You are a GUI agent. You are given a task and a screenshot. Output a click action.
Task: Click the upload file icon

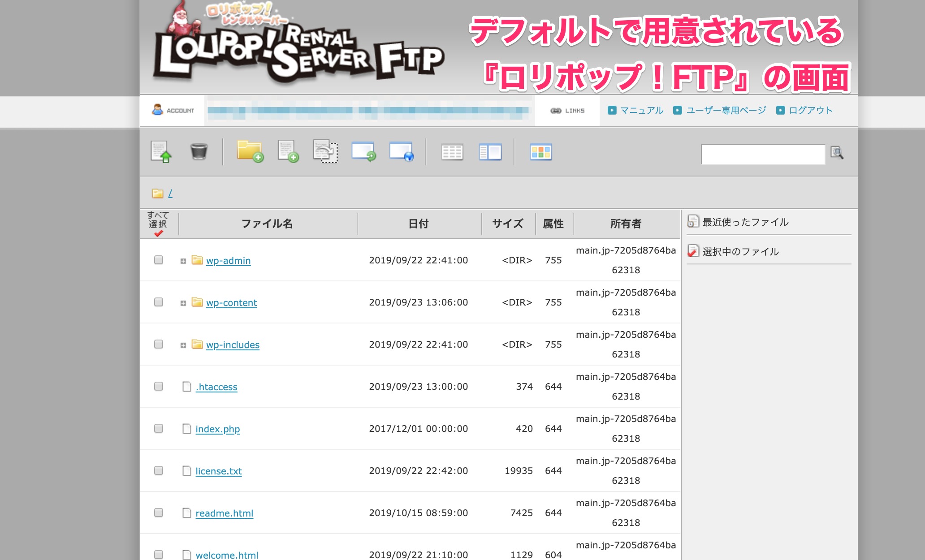pyautogui.click(x=161, y=151)
